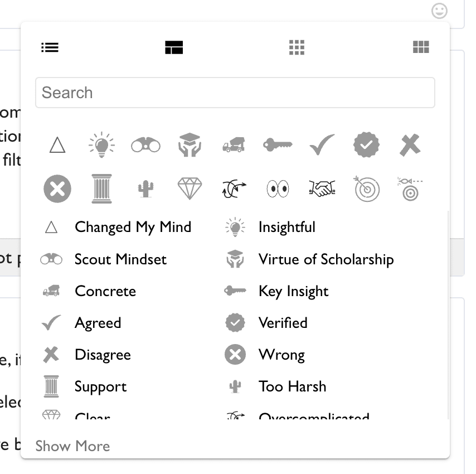Pick the cement truck Concrete icon in grid
Viewport: 476px width, 474px height.
pyautogui.click(x=234, y=146)
